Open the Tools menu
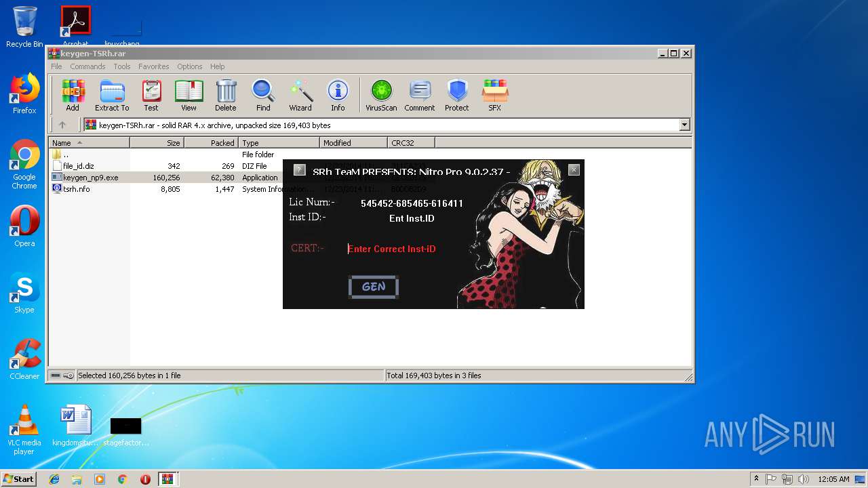Image resolution: width=868 pixels, height=488 pixels. coord(122,66)
